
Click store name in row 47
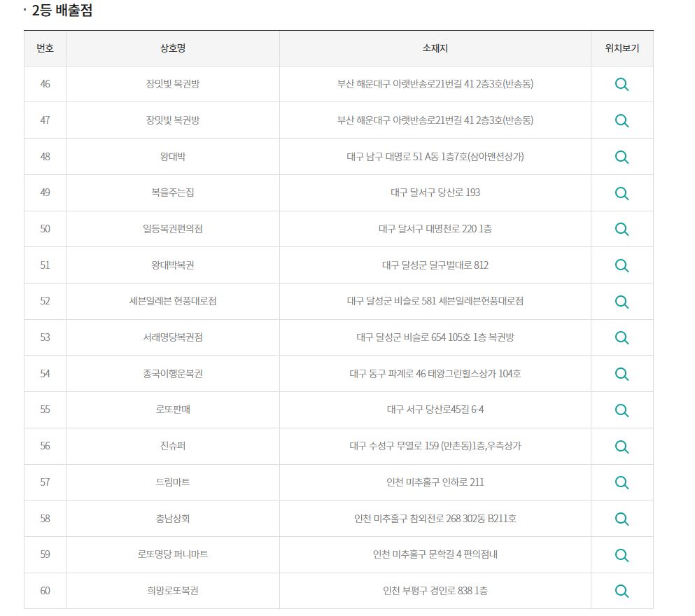coord(173,120)
